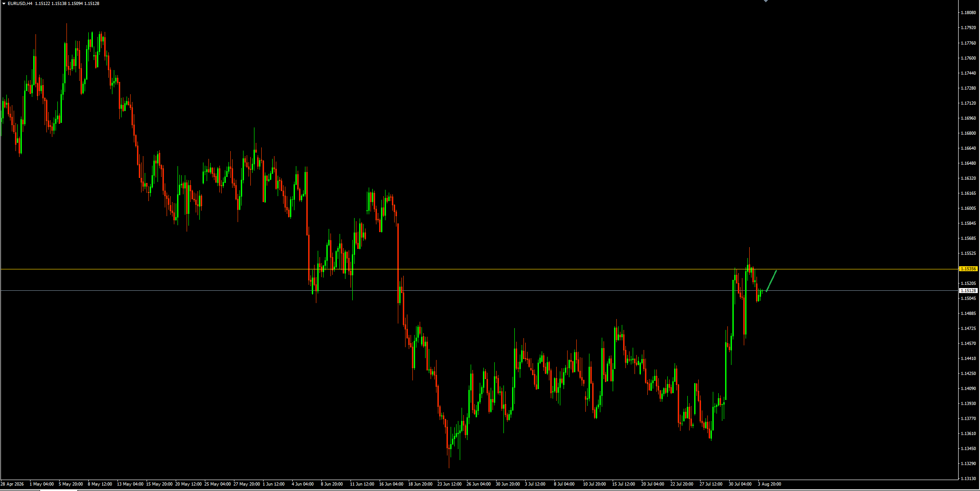Screen dimensions: 980x491
Task: Click the 1 Jun 12:00 time label
Action: (274, 484)
